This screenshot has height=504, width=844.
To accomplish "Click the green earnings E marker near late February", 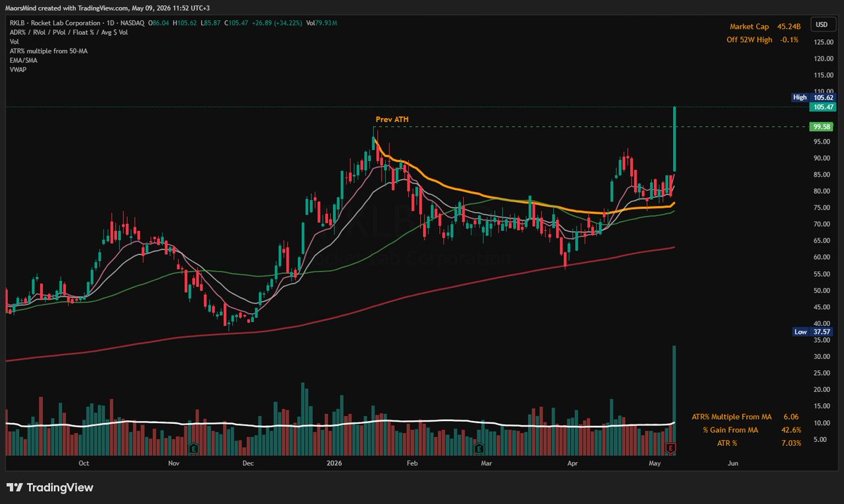I will [x=479, y=448].
